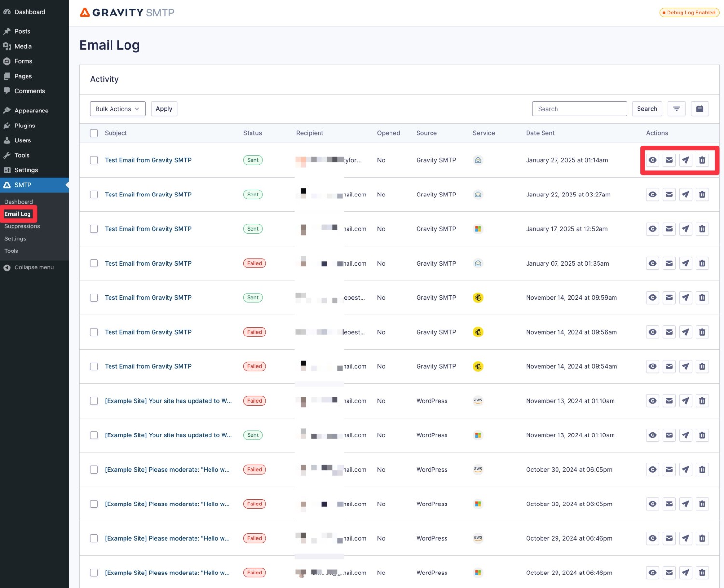Select checkbox for January 07, 2025 failed email
Screen dimensions: 724x588
pos(94,263)
